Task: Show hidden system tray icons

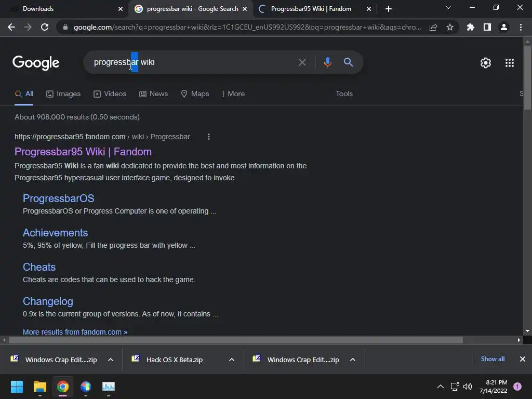Action: tap(441, 387)
